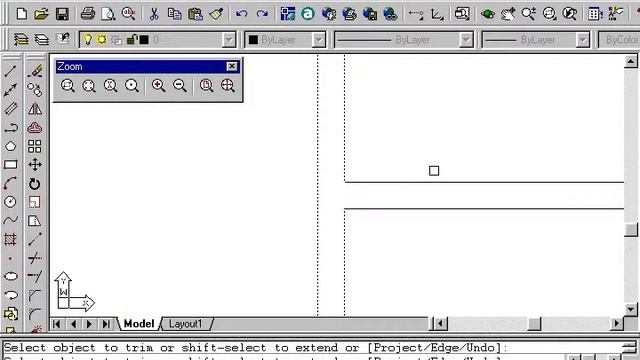Toggle layer 0 on/off lightbulb
Viewport: 640px width, 360px height.
click(88, 40)
